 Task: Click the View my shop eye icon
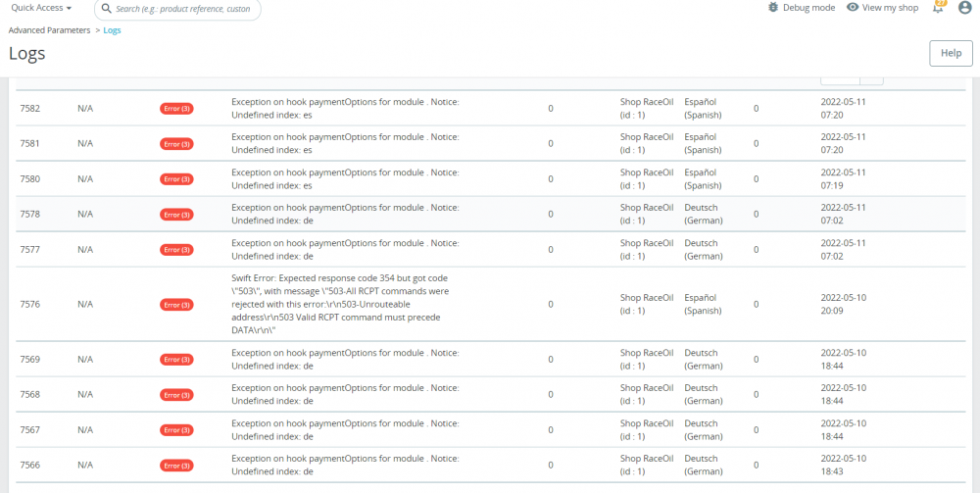click(x=853, y=8)
